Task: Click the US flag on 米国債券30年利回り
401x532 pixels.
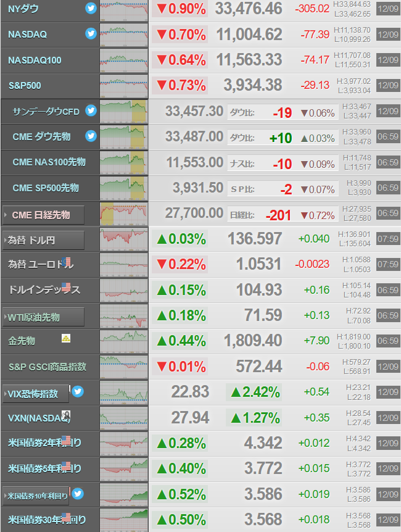Action: [x=67, y=517]
